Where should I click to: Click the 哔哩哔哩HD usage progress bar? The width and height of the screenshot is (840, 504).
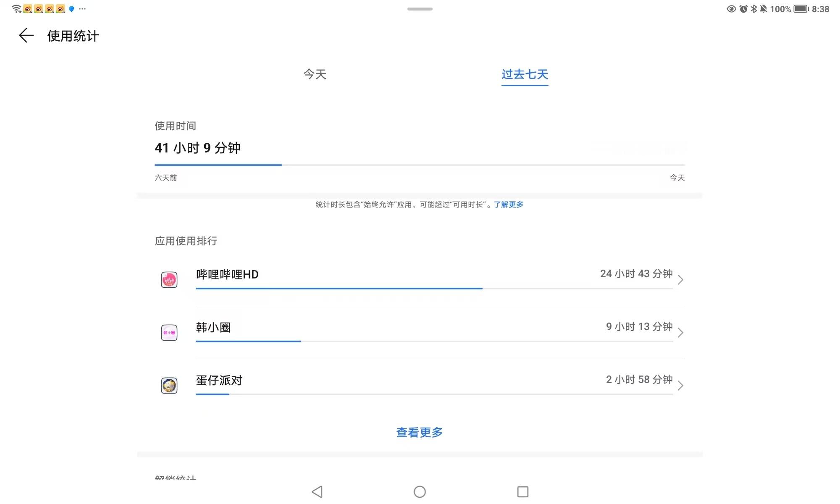click(434, 289)
